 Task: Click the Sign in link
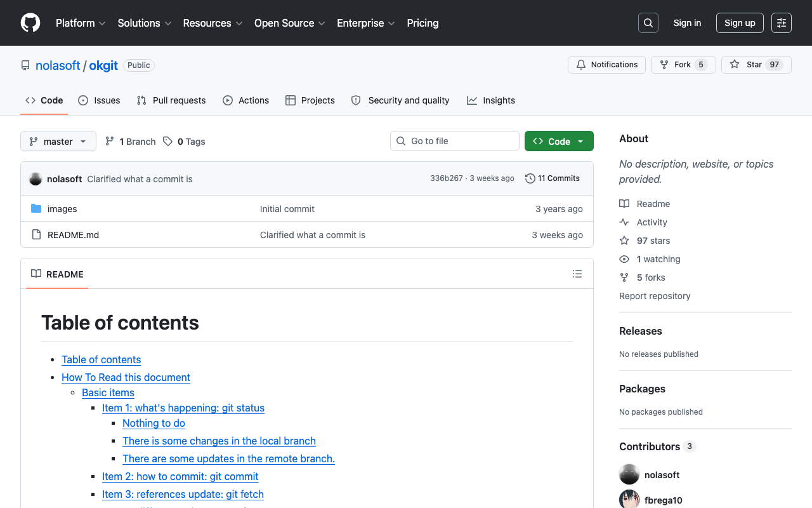coord(687,23)
